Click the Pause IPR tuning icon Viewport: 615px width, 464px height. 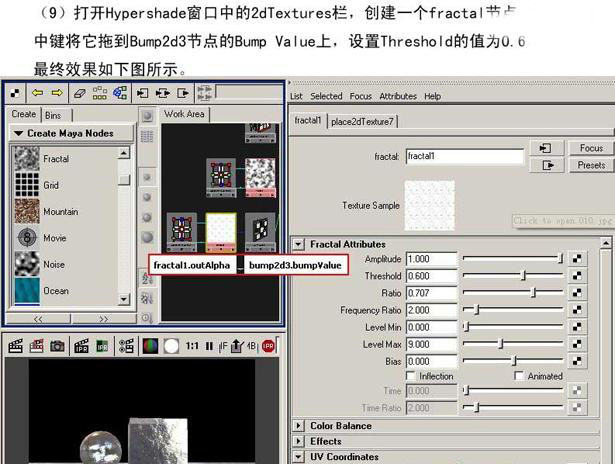pyautogui.click(x=209, y=346)
